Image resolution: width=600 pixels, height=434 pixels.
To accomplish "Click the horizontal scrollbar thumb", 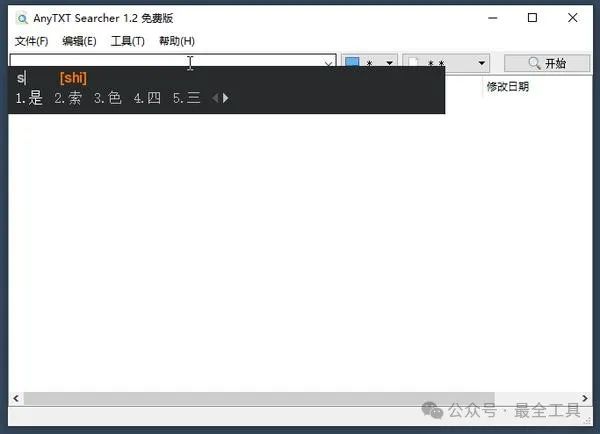I will (x=259, y=398).
